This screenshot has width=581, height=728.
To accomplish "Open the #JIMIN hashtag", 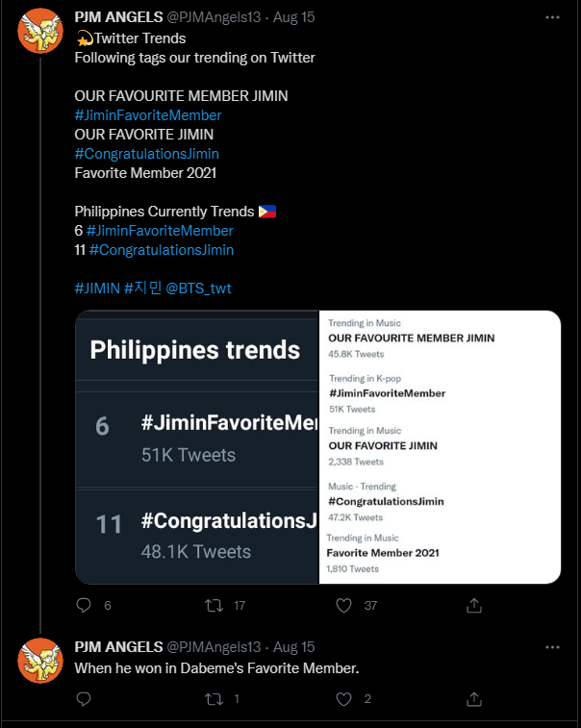I will tap(97, 289).
